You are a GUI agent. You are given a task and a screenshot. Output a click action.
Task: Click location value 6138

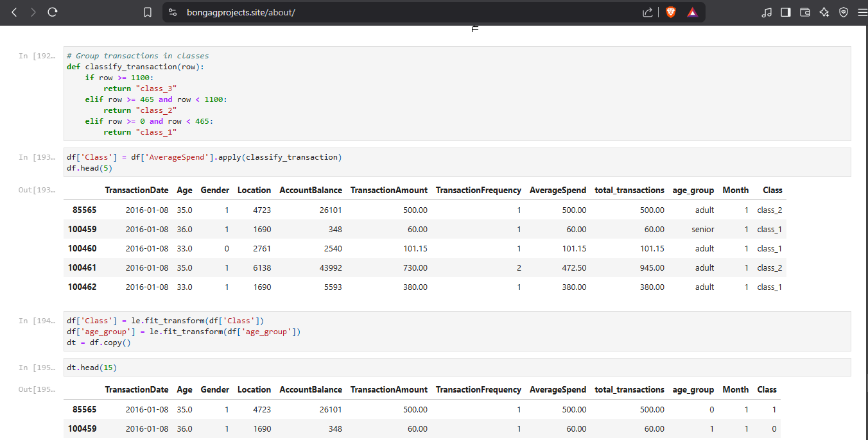coord(262,267)
